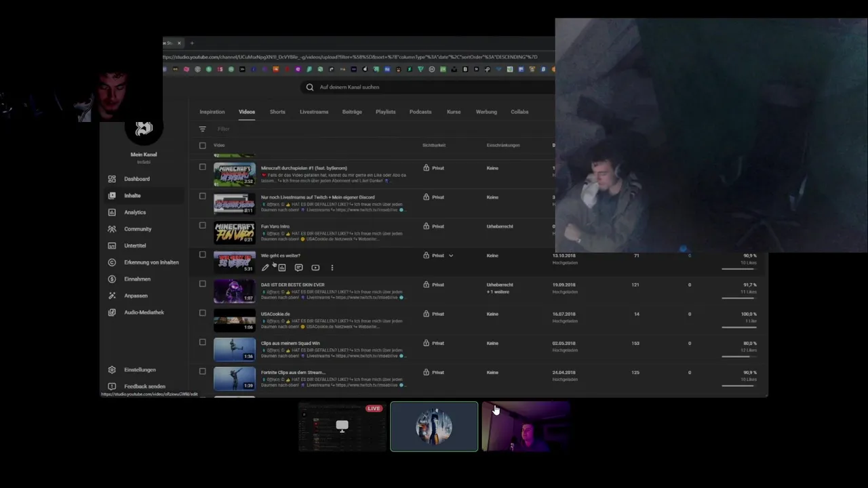868x488 pixels.
Task: Select checkbox for Nur noch Livestreams auf Twitch
Action: 202,196
